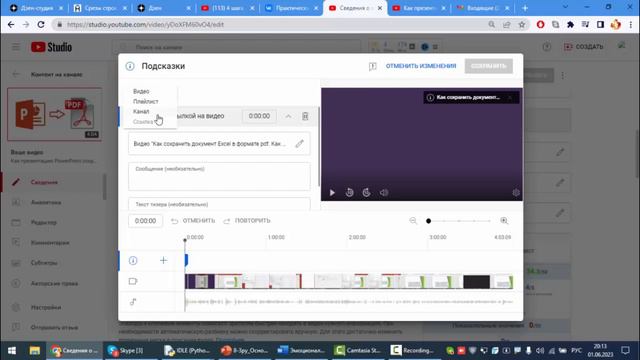Zoom in the timeline
Image resolution: width=640 pixels, height=360 pixels.
(x=504, y=221)
